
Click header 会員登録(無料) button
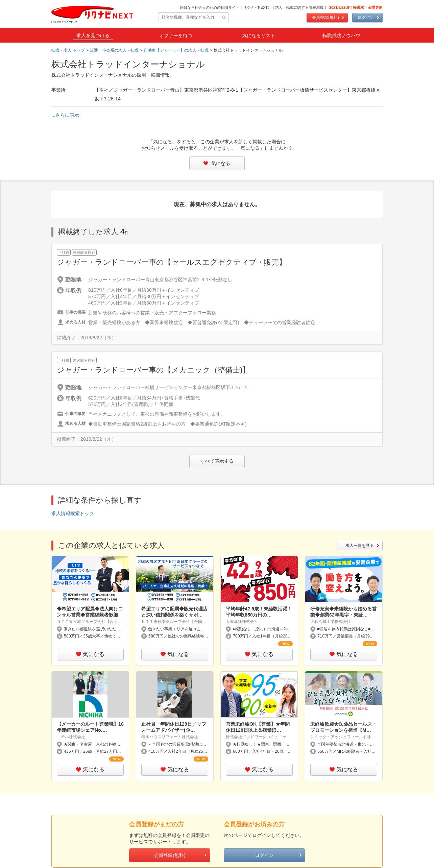tap(327, 18)
